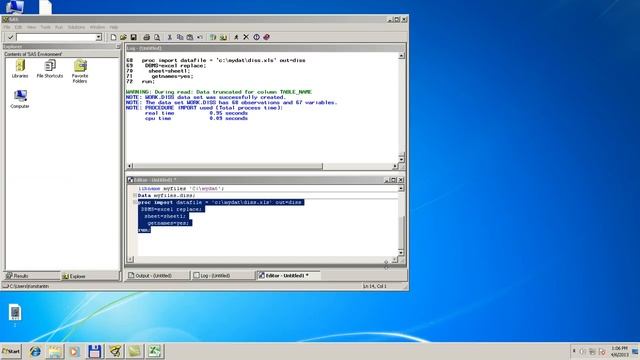The height and width of the screenshot is (360, 640).
Task: Click the Help book toolbar icon
Action: 267,37
